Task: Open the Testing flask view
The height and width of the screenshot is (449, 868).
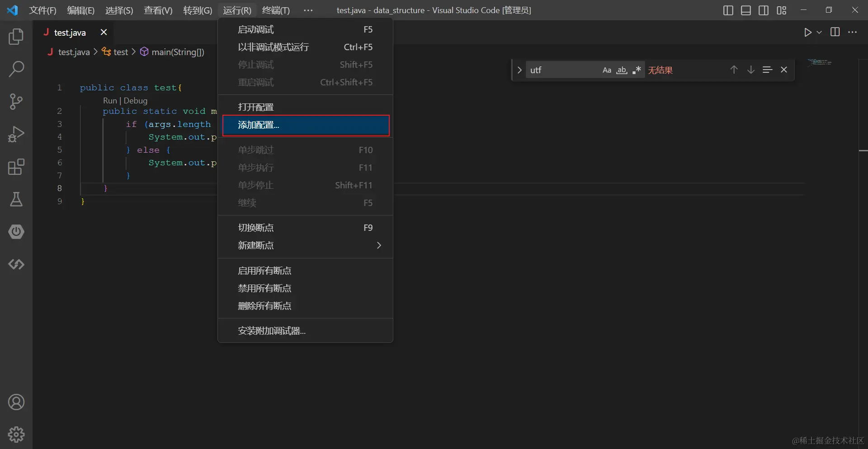Action: pyautogui.click(x=16, y=199)
